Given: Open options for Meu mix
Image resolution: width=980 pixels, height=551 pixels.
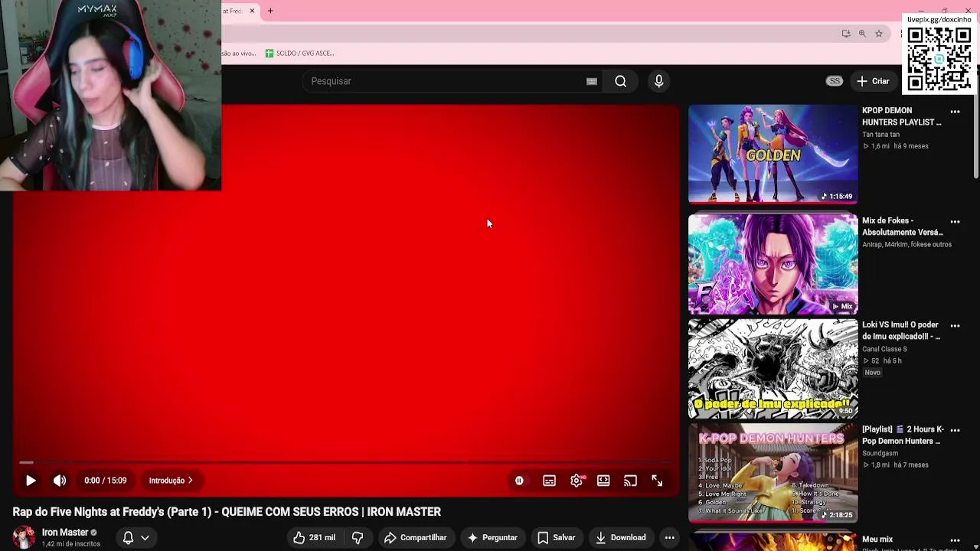Looking at the screenshot, I should click(x=955, y=540).
